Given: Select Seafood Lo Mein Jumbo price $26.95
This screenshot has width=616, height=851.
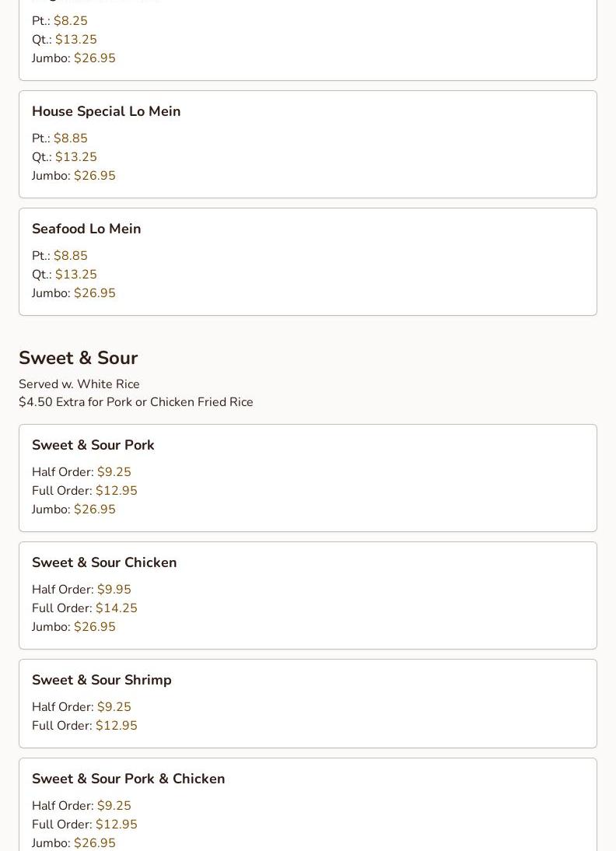Looking at the screenshot, I should (x=94, y=293).
